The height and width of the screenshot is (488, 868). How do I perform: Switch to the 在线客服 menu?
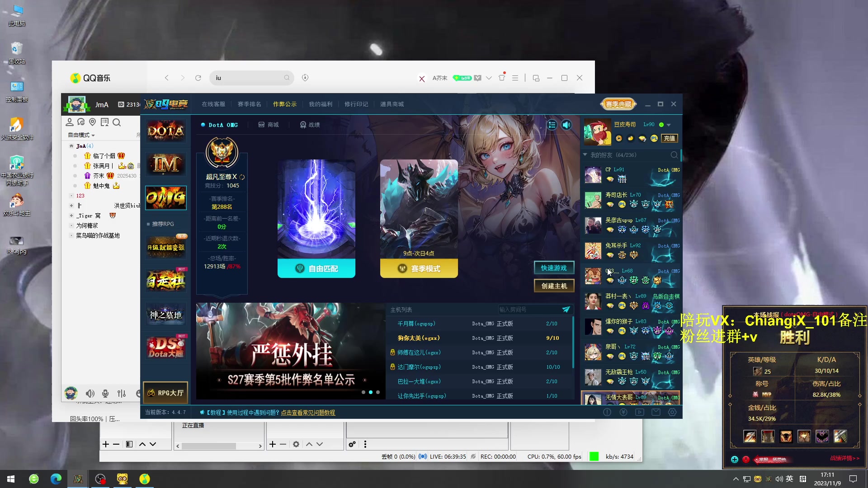click(x=213, y=104)
